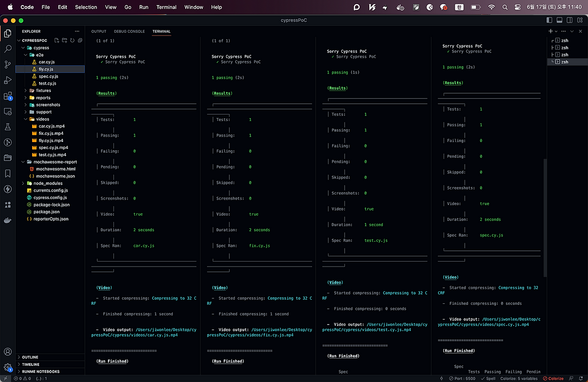Open the Terminal menu in the menu bar

[166, 7]
